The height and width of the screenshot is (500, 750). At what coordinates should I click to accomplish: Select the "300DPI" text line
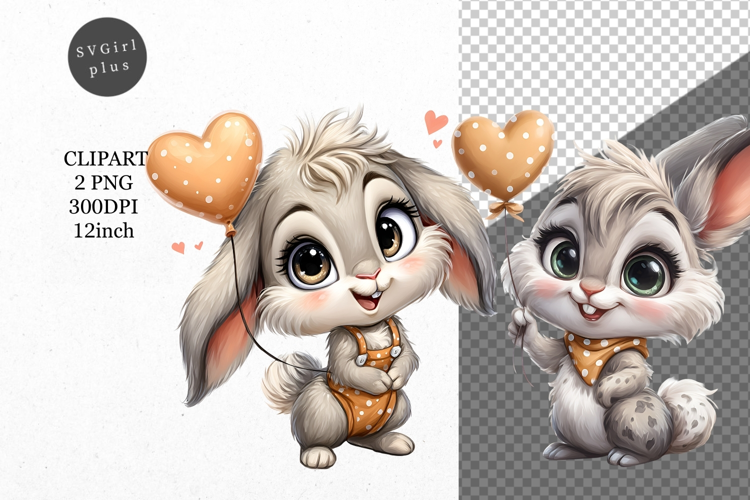coord(99,206)
